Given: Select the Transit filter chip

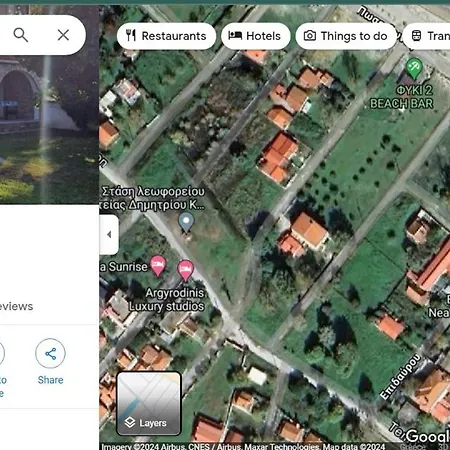Looking at the screenshot, I should coord(427,36).
